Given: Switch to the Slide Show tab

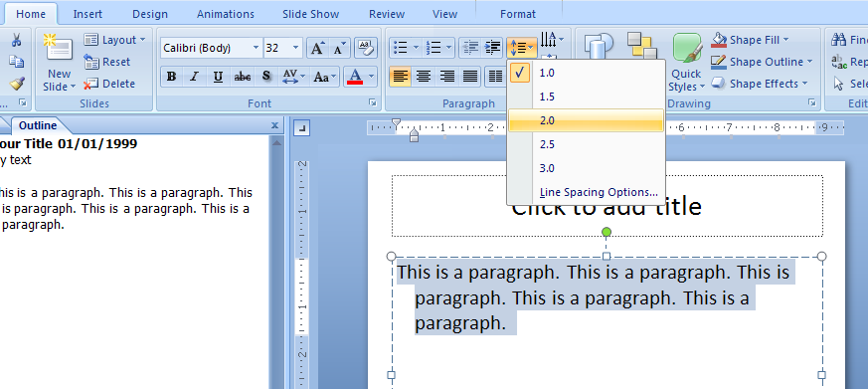Looking at the screenshot, I should (310, 14).
